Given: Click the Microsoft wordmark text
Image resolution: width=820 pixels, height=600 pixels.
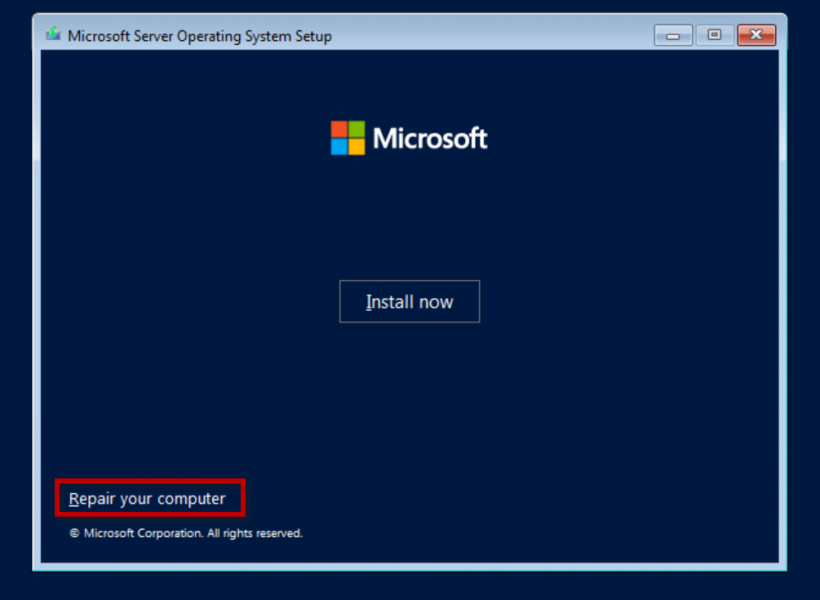Looking at the screenshot, I should pos(430,138).
